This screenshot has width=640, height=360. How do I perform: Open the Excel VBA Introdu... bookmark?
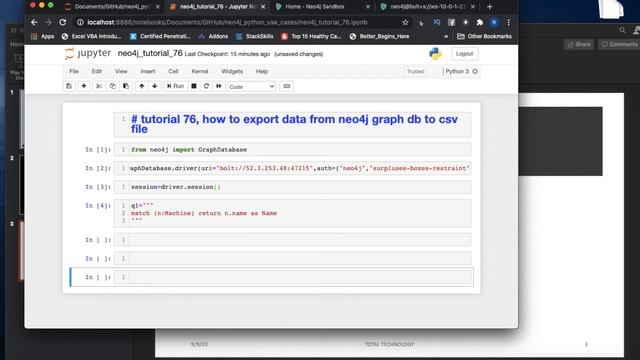[x=91, y=36]
